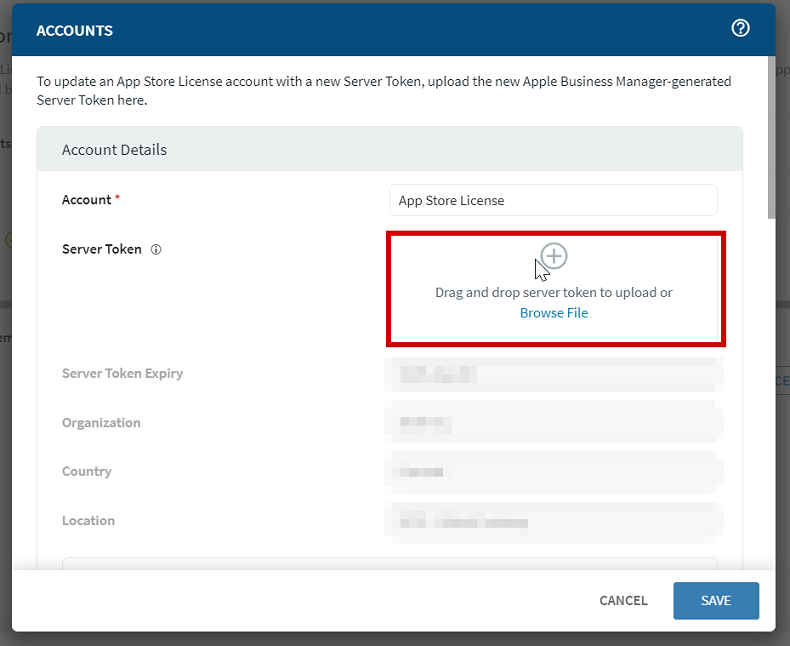790x646 pixels.
Task: Click the instruction text about Apple Business Manager
Action: (384, 90)
